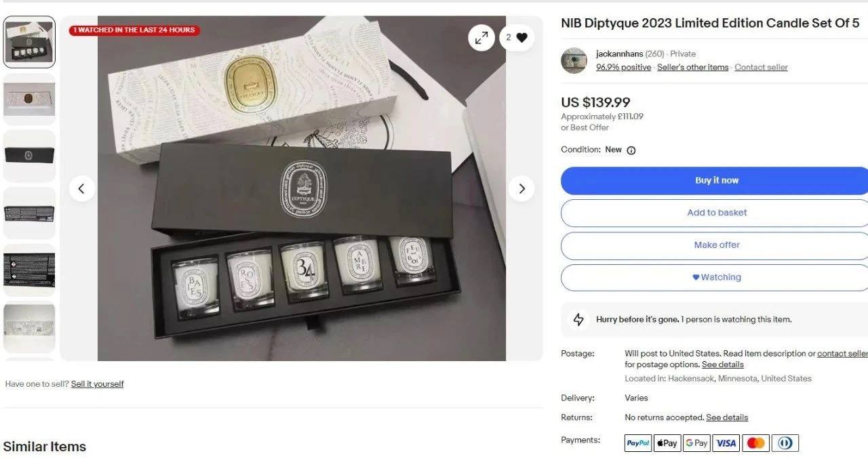The image size is (868, 458).
Task: Toggle the Watching button off
Action: [x=716, y=277]
